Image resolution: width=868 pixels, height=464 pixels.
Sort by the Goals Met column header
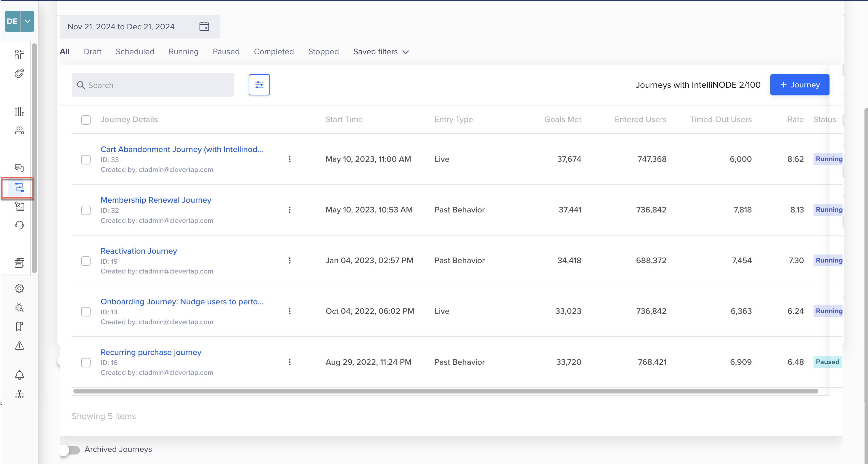click(563, 119)
